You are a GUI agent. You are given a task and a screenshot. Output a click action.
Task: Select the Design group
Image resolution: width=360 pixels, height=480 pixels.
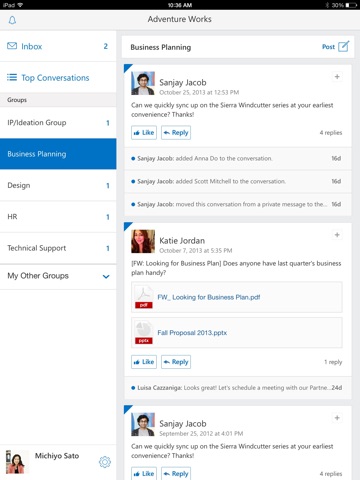[x=58, y=185]
